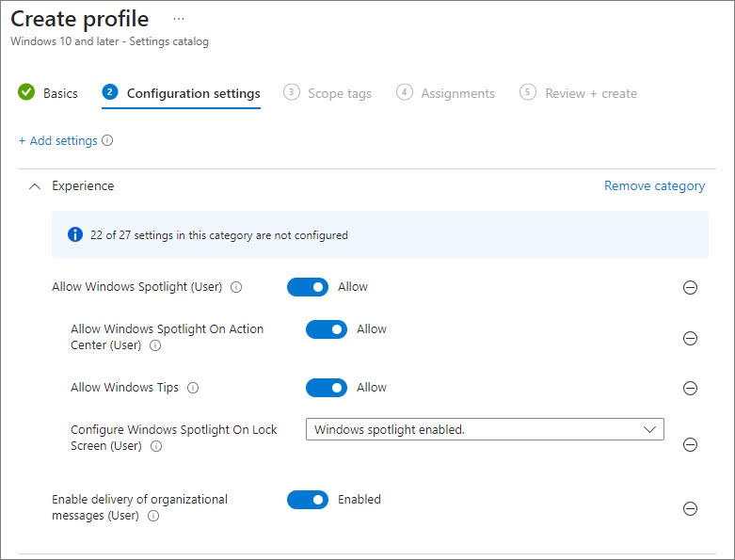Screen dimensions: 735x560
Task: Open info tooltip next to Add settings
Action: click(107, 140)
